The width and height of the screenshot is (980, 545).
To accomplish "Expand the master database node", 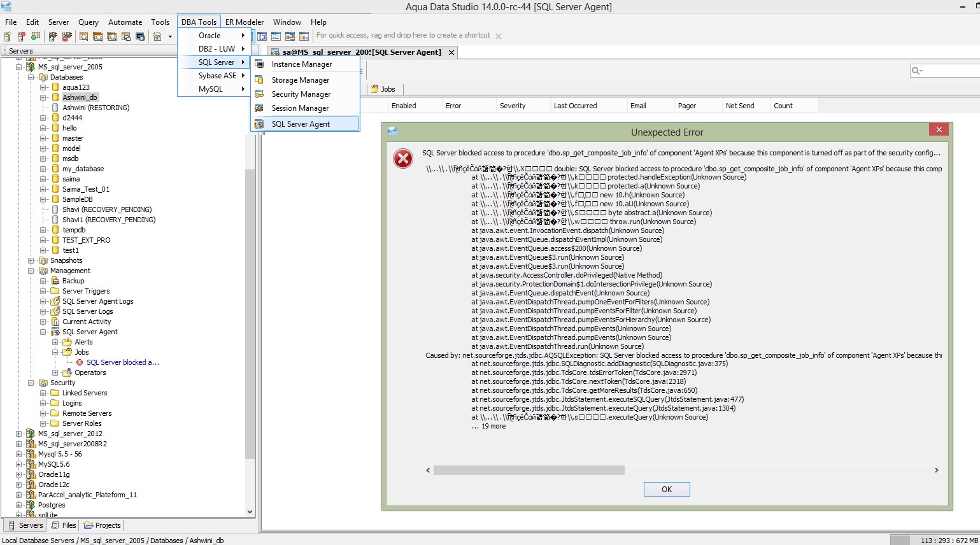I will 43,138.
